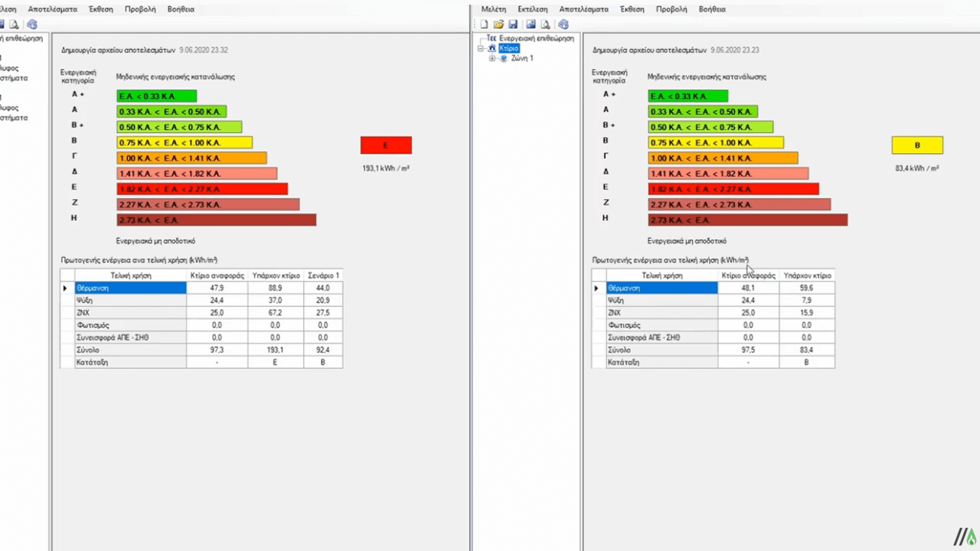Click the magnifier preview icon in left toolbar

(14, 24)
